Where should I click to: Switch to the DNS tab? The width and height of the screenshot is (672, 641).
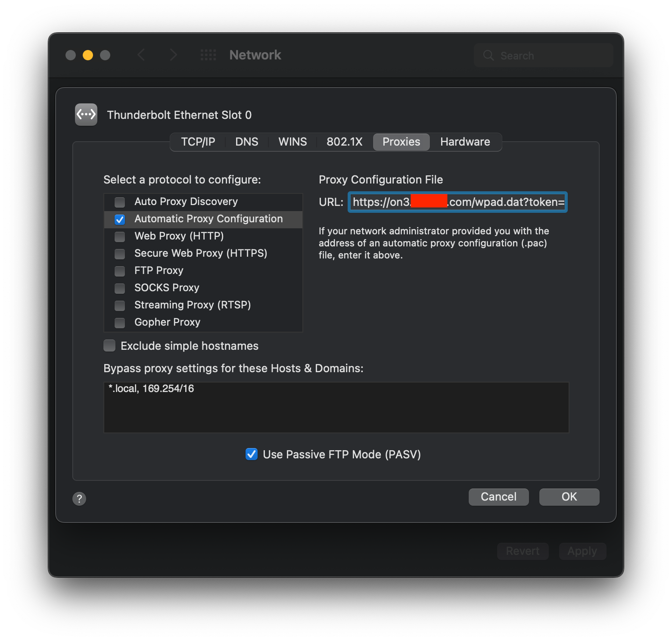[247, 142]
